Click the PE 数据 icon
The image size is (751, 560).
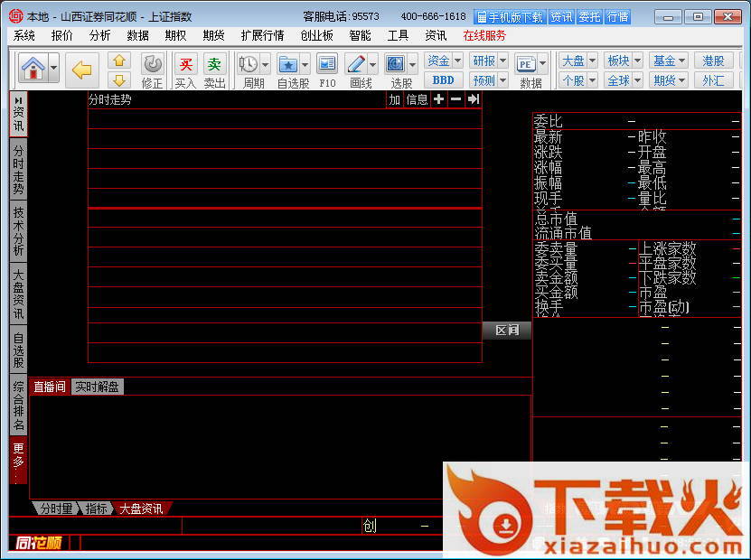pyautogui.click(x=525, y=64)
